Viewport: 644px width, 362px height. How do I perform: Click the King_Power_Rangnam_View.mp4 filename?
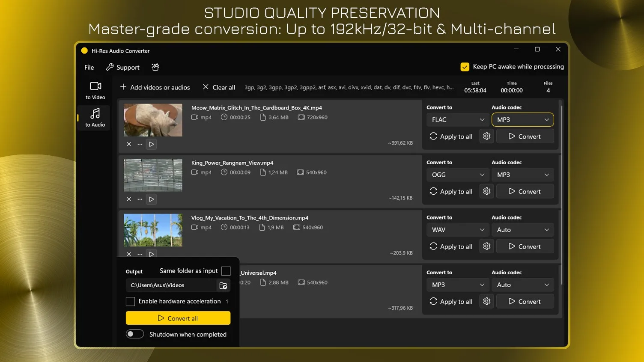click(232, 163)
